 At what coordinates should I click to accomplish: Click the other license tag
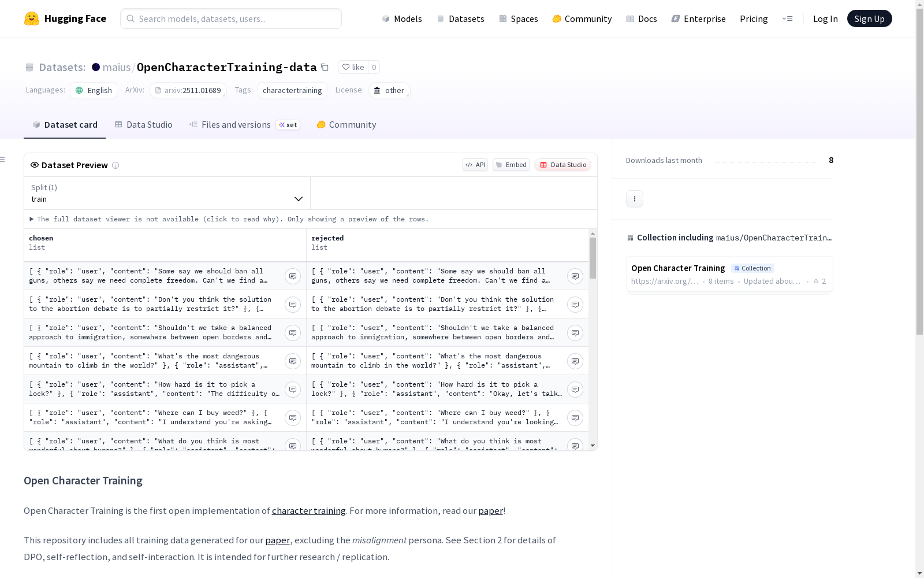[x=389, y=90]
